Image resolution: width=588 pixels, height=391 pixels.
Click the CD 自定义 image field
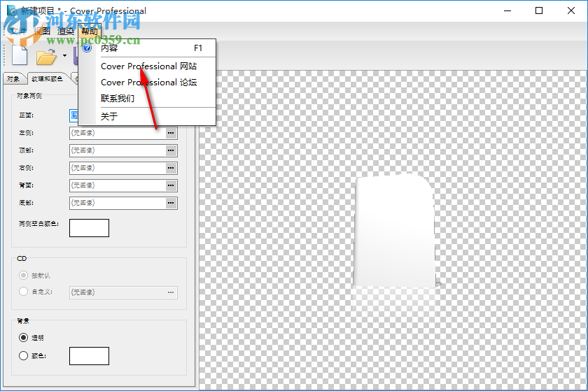click(x=118, y=292)
